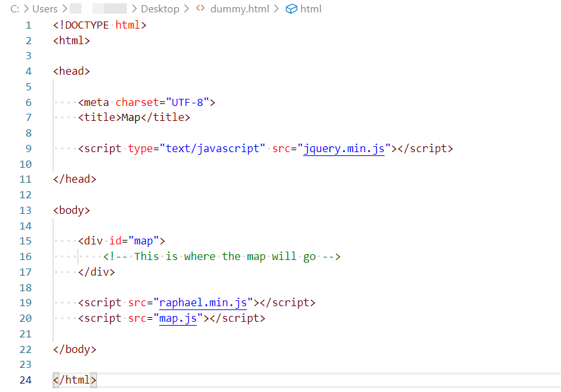Click the 'dummy.html' breadcrumb file

tap(239, 8)
